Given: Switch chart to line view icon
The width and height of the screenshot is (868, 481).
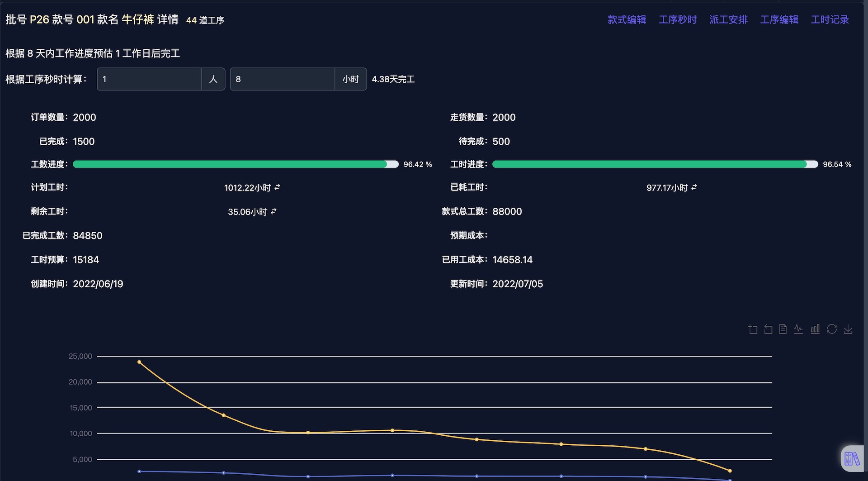Looking at the screenshot, I should (798, 329).
